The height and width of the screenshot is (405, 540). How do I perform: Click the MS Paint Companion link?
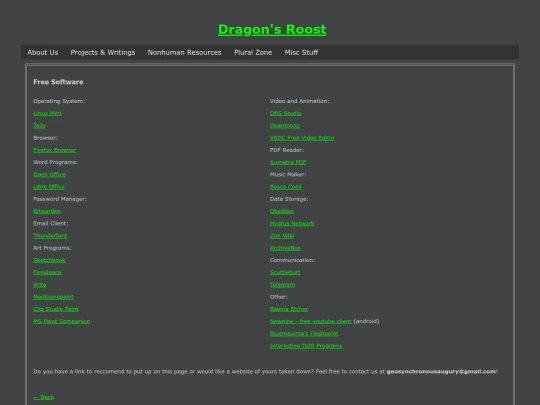coord(62,321)
